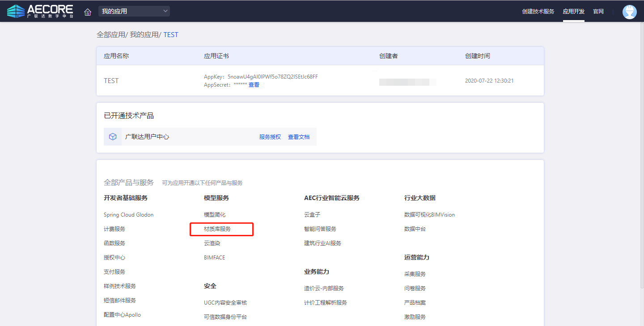644x326 pixels.
Task: Open the 创建技术服务 menu item
Action: click(x=538, y=12)
